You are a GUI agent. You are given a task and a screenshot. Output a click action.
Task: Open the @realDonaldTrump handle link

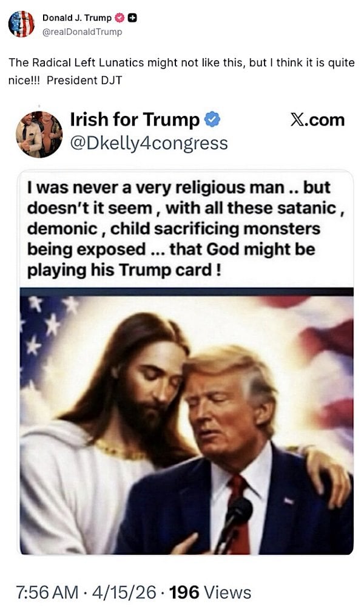[82, 32]
